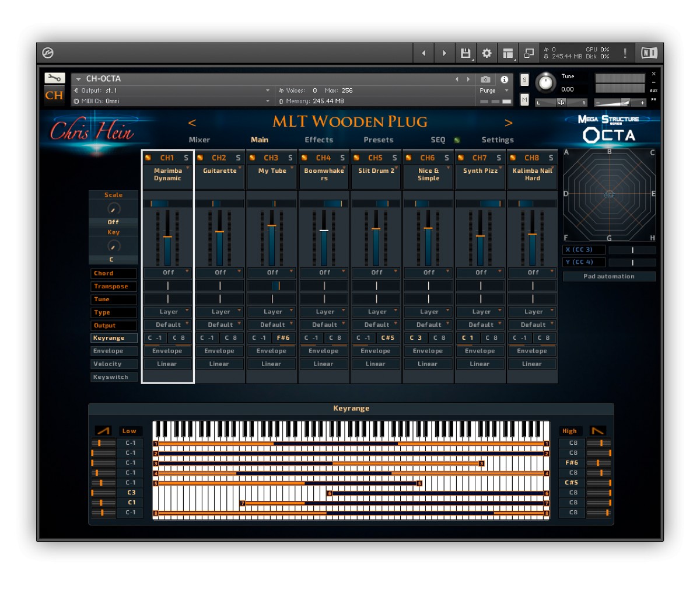The image size is (700, 589).
Task: Click the exclamation warning icon in the toolbar
Action: (x=624, y=53)
